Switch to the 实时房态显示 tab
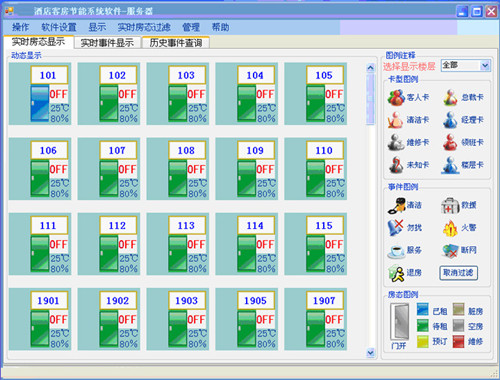Image resolution: width=500 pixels, height=380 pixels. pos(38,42)
